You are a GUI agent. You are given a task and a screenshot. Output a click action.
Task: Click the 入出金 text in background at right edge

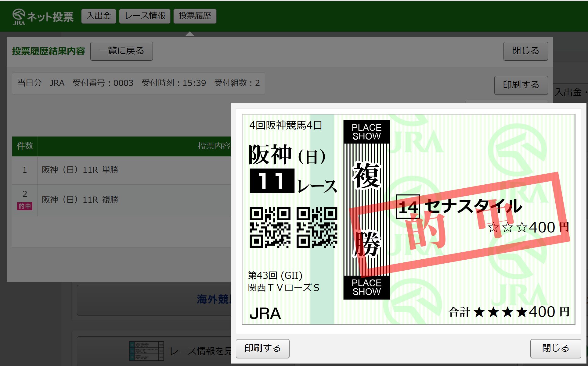(x=568, y=92)
